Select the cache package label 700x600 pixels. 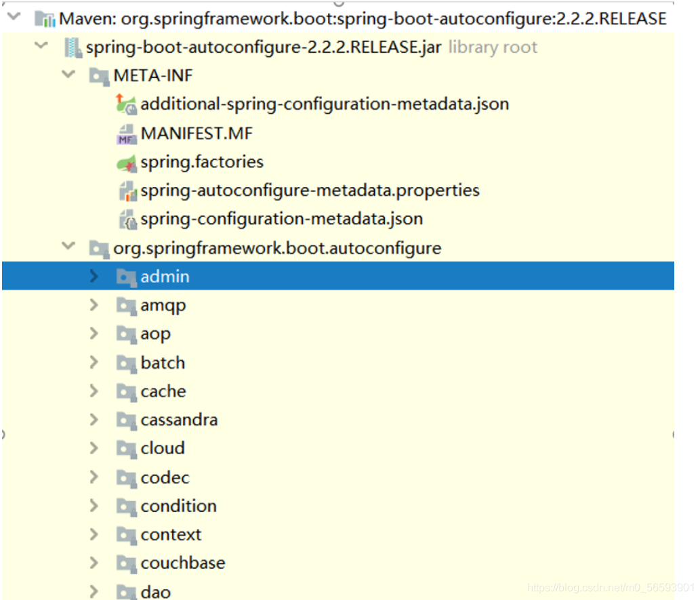coord(163,392)
